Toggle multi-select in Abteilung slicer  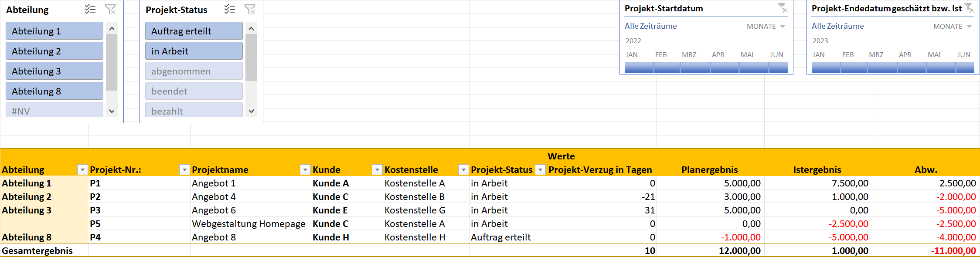click(90, 9)
